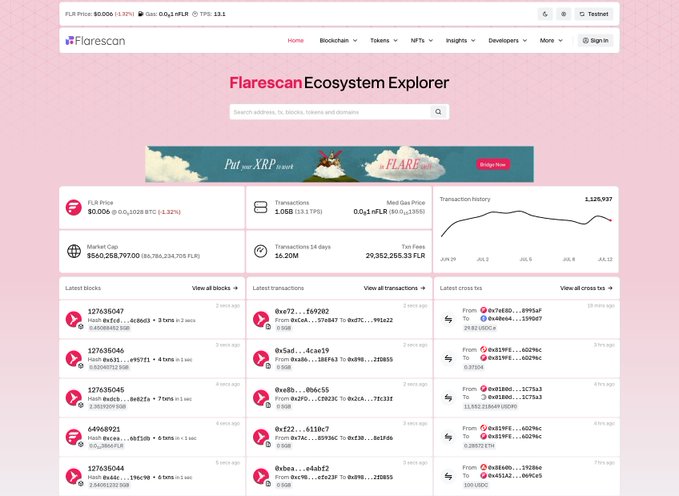Click the Flarescan logo
This screenshot has height=496, width=679.
pyautogui.click(x=95, y=41)
